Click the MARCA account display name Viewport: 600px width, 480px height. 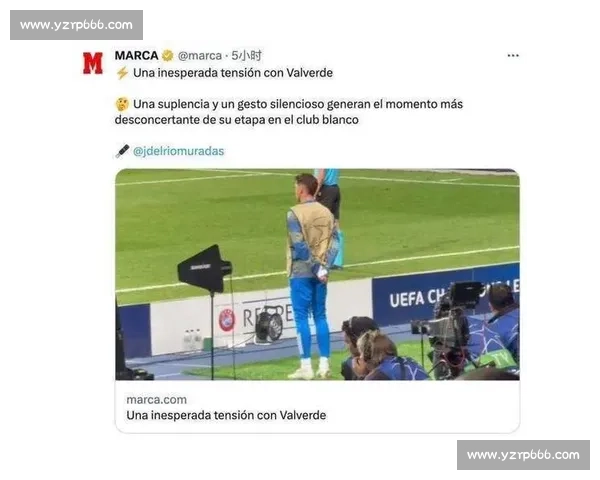click(137, 56)
